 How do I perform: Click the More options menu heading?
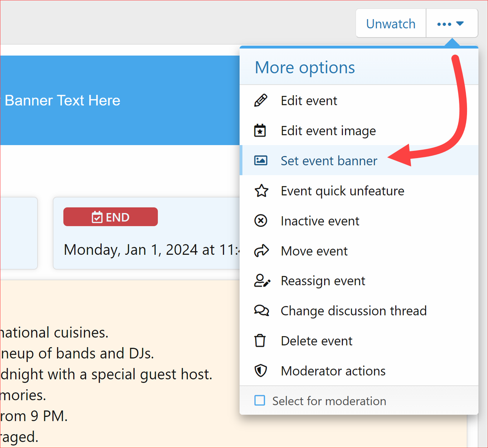coord(305,67)
